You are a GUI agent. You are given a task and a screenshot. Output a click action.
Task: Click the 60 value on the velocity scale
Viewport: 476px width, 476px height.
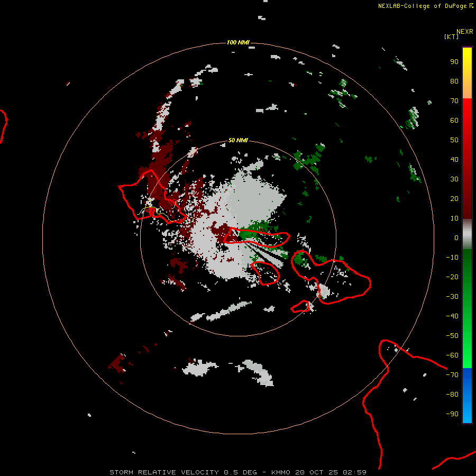[x=454, y=121]
